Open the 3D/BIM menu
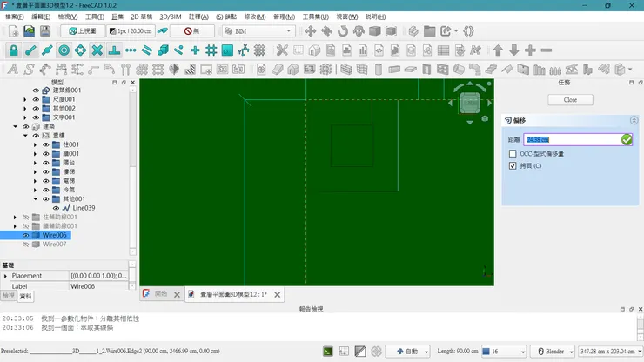Viewport: 644px width, 362px height. 171,17
